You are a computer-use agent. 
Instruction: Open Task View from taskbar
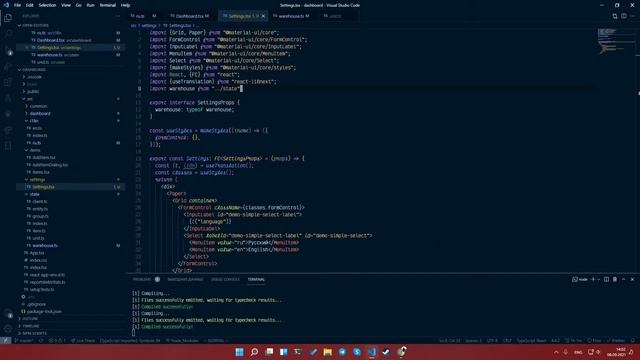click(x=269, y=352)
